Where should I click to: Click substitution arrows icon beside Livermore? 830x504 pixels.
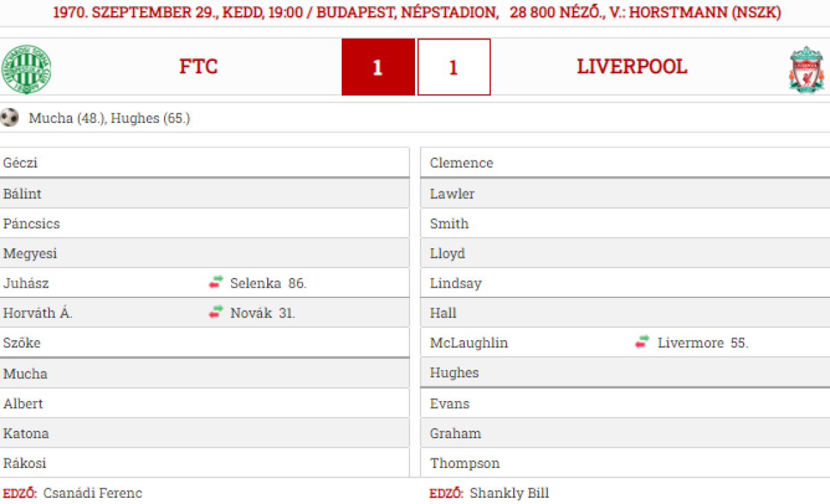643,342
